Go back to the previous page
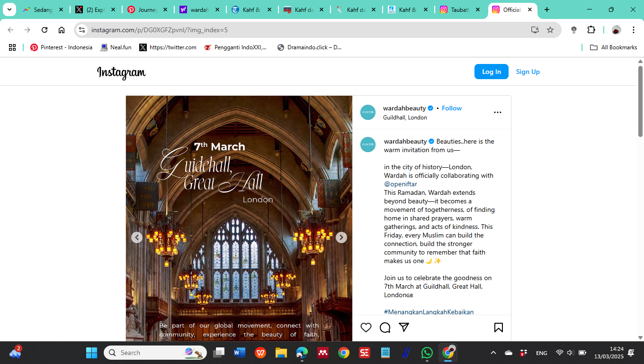 10,30
